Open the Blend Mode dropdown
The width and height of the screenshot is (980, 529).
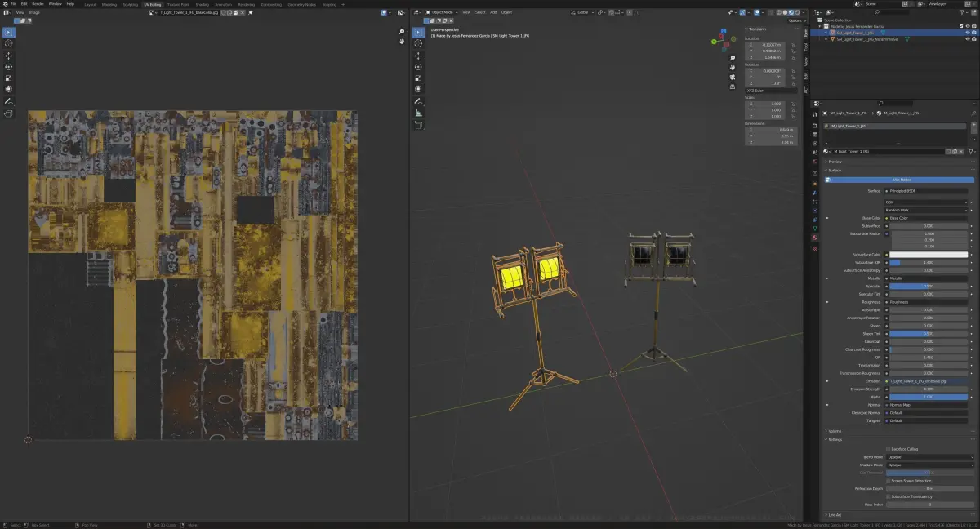[929, 457]
